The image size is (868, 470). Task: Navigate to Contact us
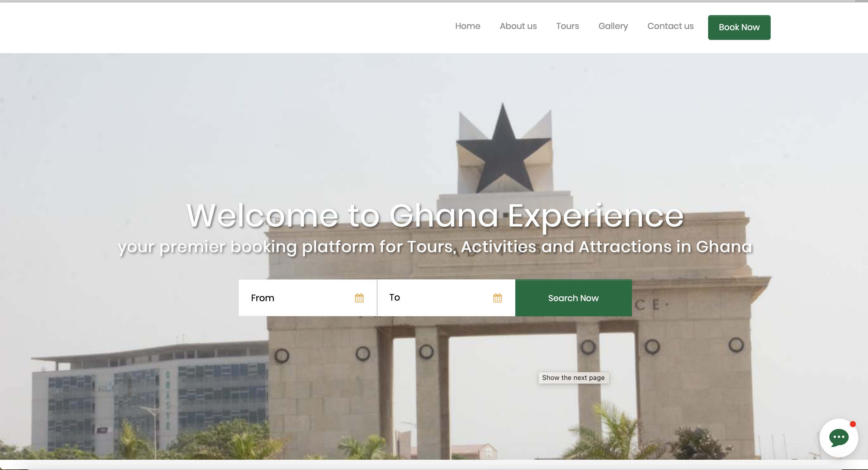click(670, 26)
